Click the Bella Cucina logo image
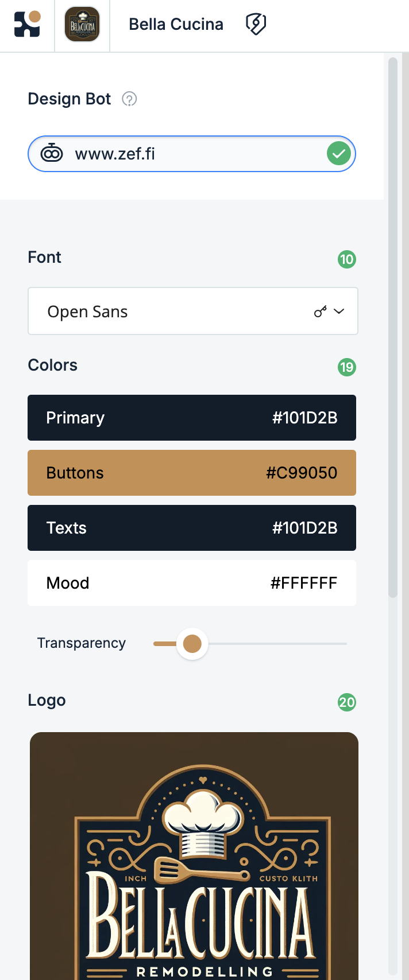The height and width of the screenshot is (980, 409). click(x=194, y=856)
